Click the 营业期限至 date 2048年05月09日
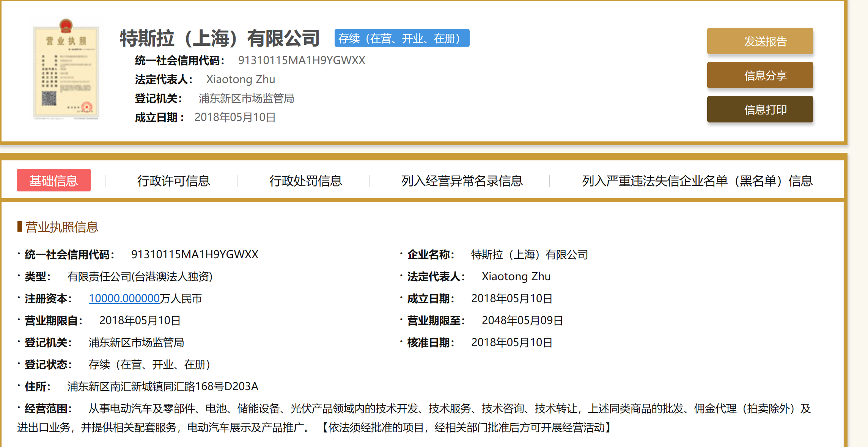The height and width of the screenshot is (447, 868). click(x=522, y=320)
